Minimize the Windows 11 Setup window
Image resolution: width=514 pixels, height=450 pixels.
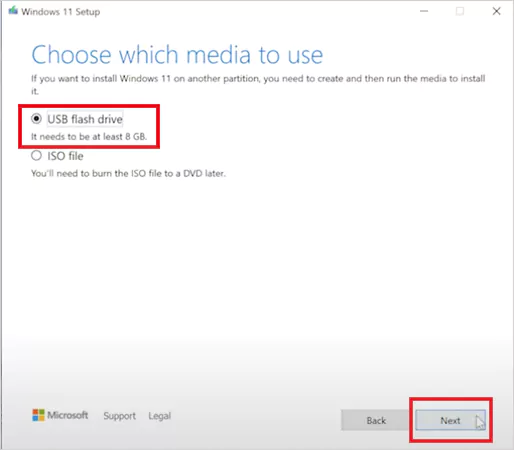click(424, 11)
